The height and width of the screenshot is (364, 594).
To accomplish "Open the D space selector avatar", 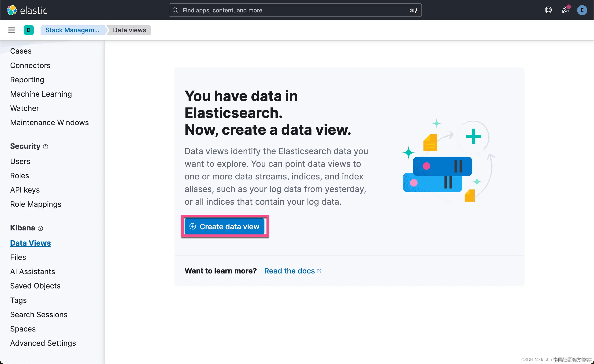I will 28,30.
